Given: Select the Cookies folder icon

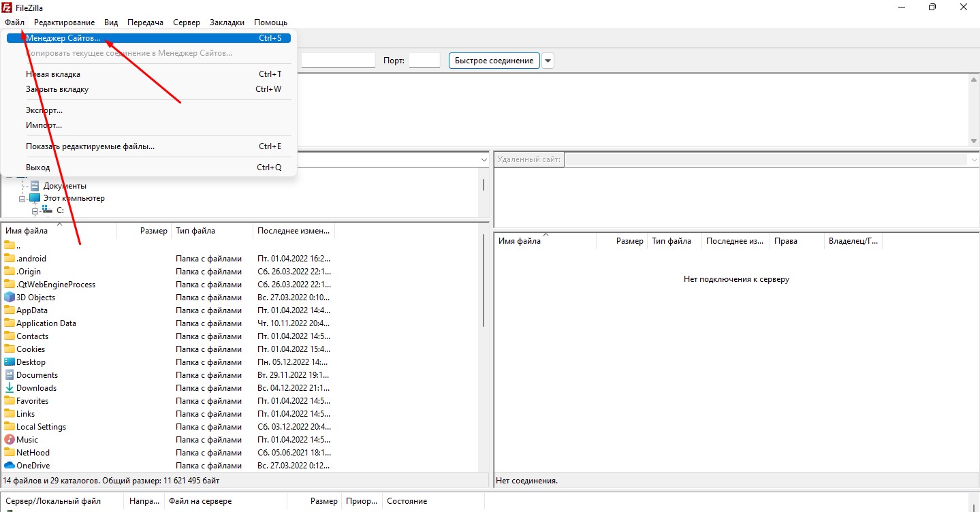Looking at the screenshot, I should click(x=10, y=349).
